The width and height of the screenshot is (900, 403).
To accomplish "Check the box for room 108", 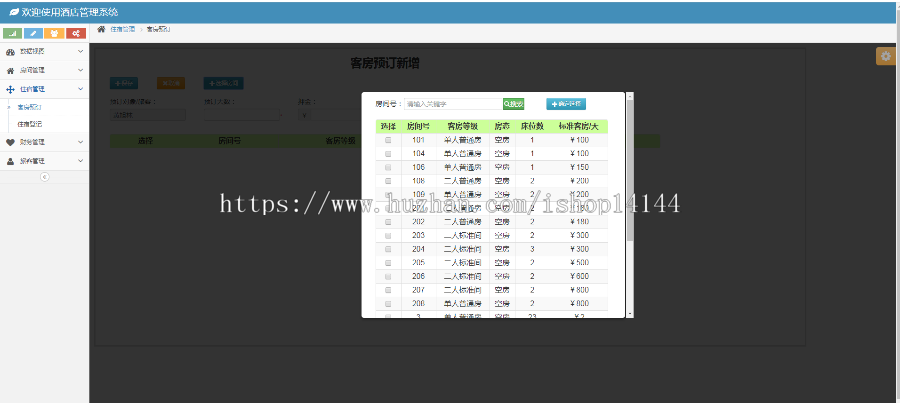I will point(388,181).
